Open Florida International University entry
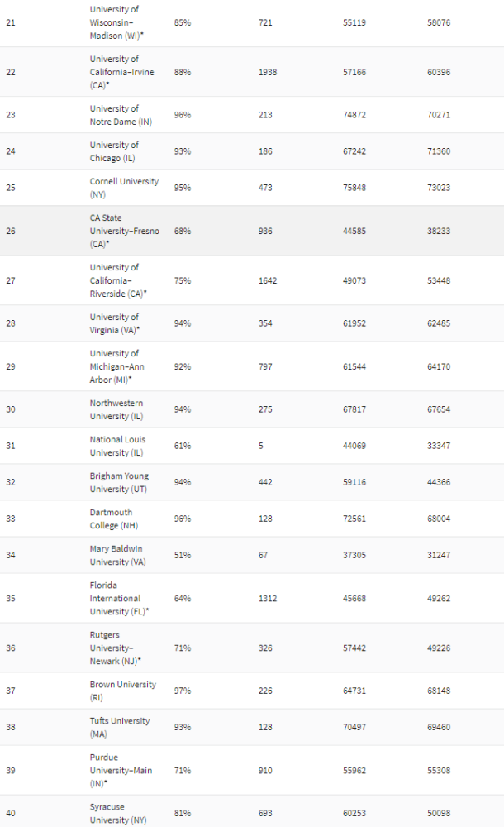Screen dimensions: 504x827 point(115,598)
